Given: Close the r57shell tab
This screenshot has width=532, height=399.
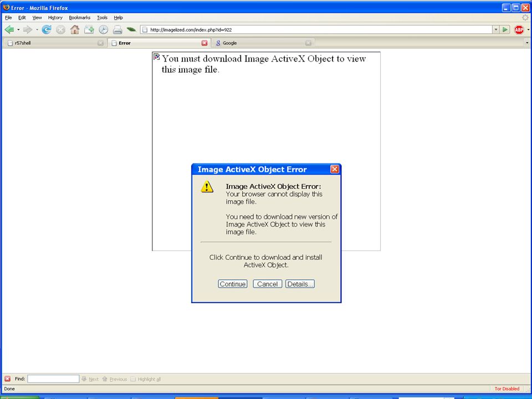Looking at the screenshot, I should [100, 43].
